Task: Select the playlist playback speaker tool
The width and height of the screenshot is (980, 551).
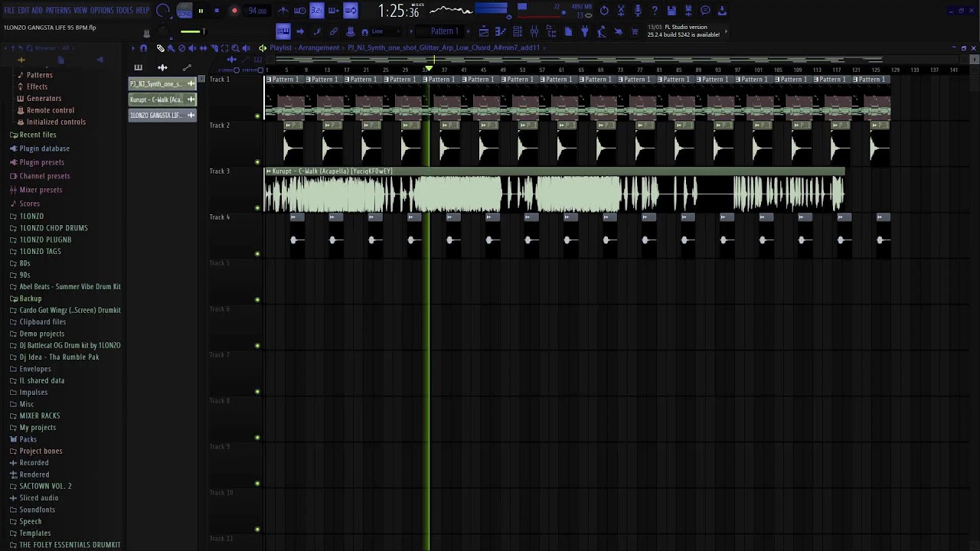Action: pos(247,47)
